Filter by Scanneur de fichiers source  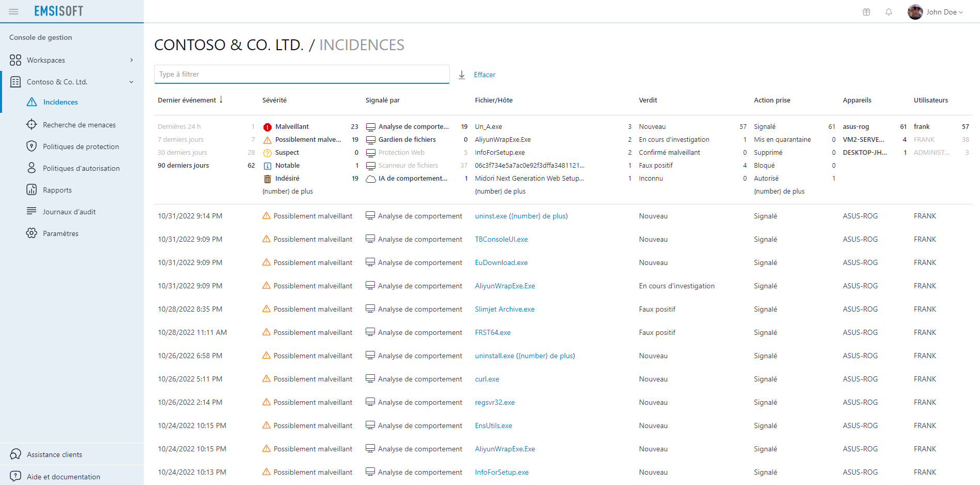pyautogui.click(x=408, y=165)
